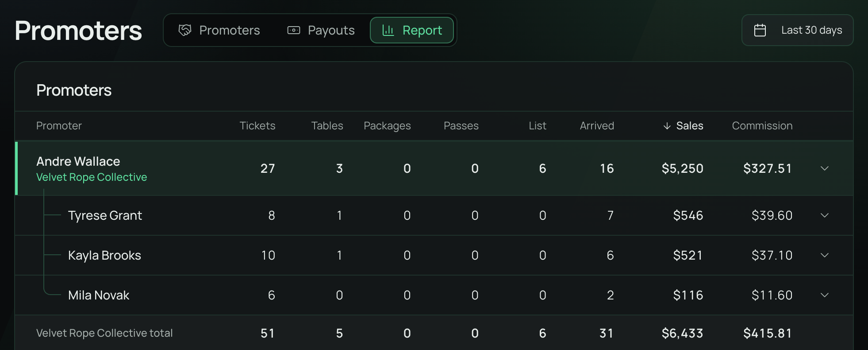
Task: Click the Promoters card section title
Action: pos(74,90)
